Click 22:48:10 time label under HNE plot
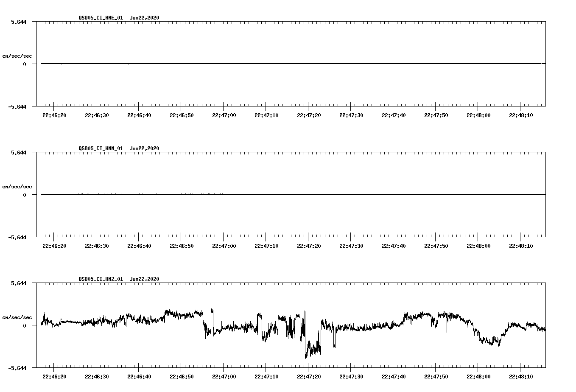Viewport: 576px width, 392px height. click(x=521, y=115)
